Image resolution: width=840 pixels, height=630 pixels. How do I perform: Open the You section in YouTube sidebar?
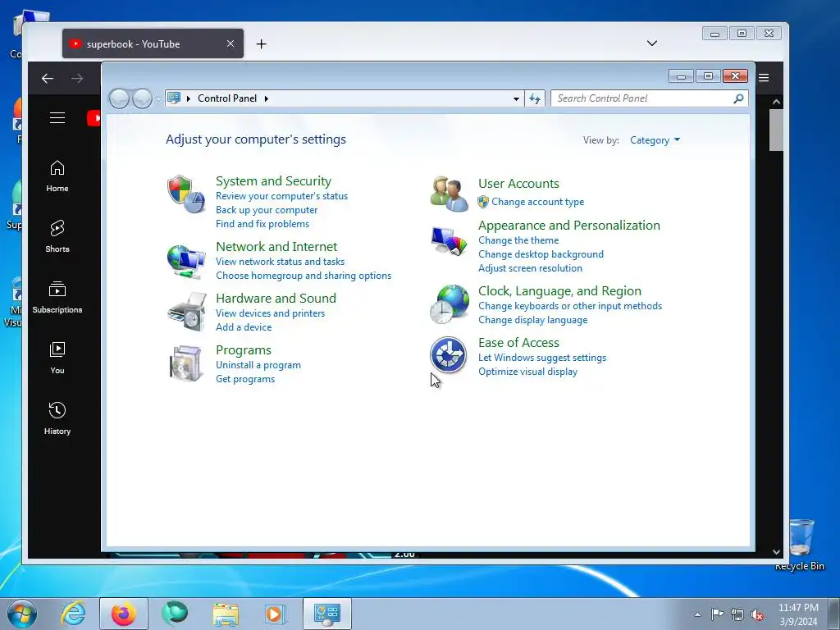point(57,358)
